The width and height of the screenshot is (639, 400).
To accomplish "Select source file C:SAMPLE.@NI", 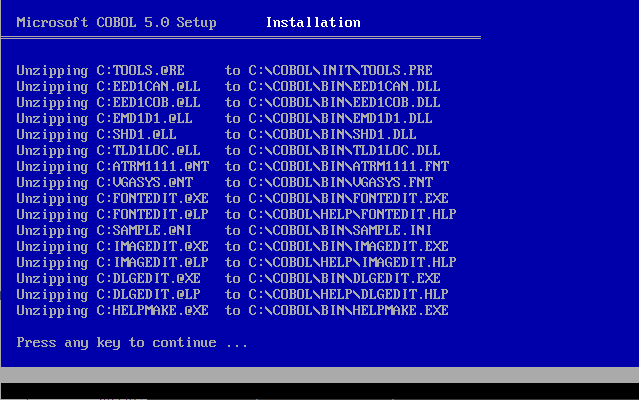I will [x=144, y=231].
